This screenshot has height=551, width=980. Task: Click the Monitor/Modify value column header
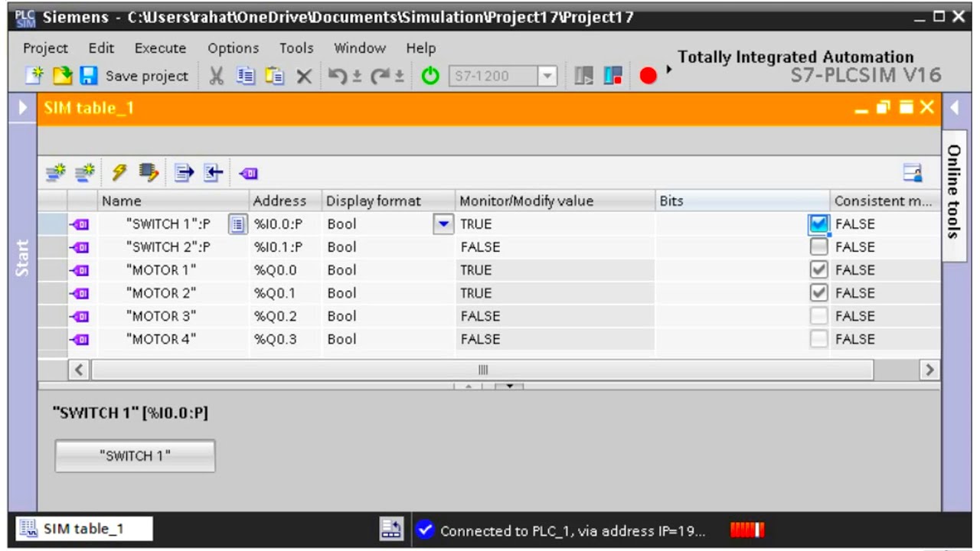pyautogui.click(x=555, y=201)
